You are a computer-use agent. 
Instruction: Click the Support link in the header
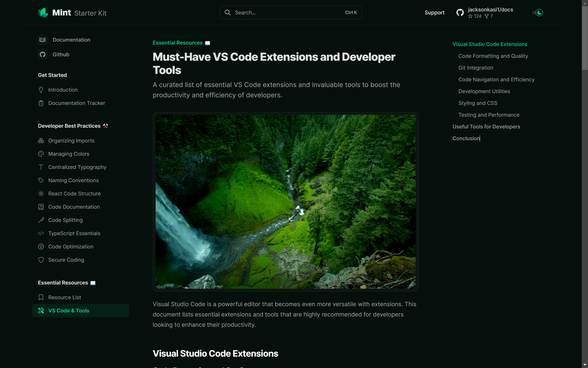434,13
